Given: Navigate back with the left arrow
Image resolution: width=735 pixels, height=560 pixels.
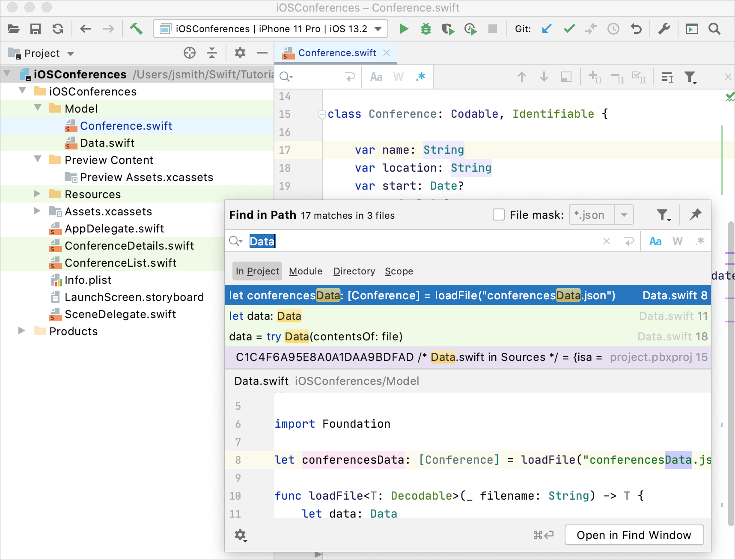Looking at the screenshot, I should click(86, 29).
